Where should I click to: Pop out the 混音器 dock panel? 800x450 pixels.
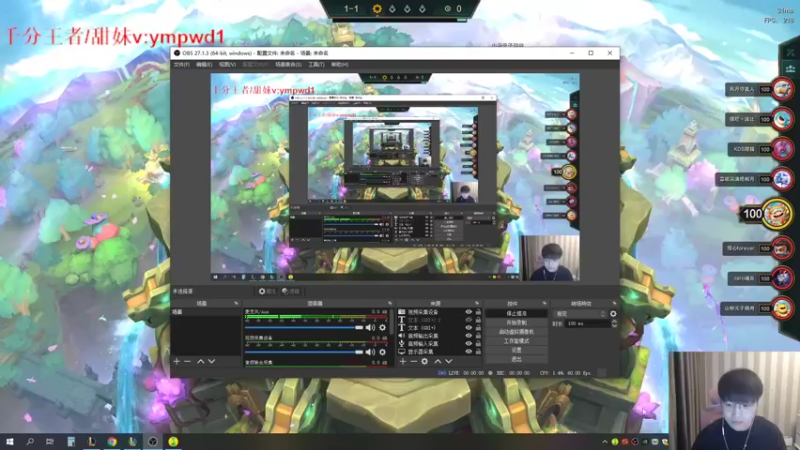pos(390,303)
